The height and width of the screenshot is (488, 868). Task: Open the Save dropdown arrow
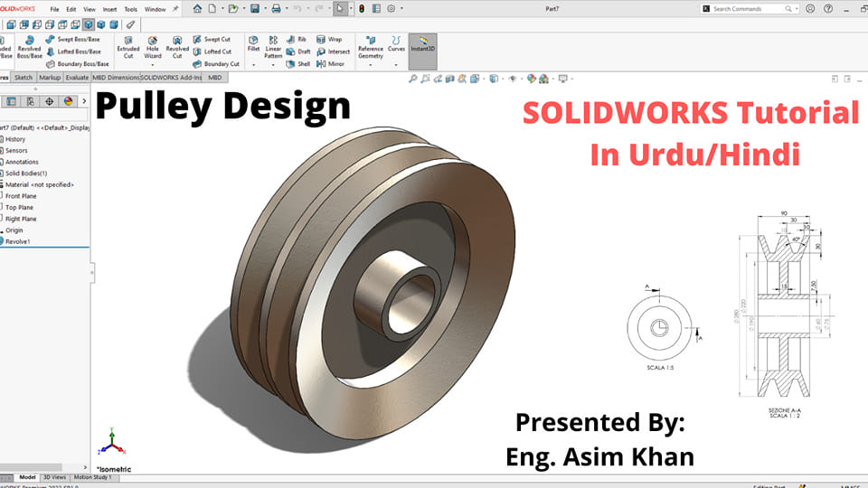[265, 9]
